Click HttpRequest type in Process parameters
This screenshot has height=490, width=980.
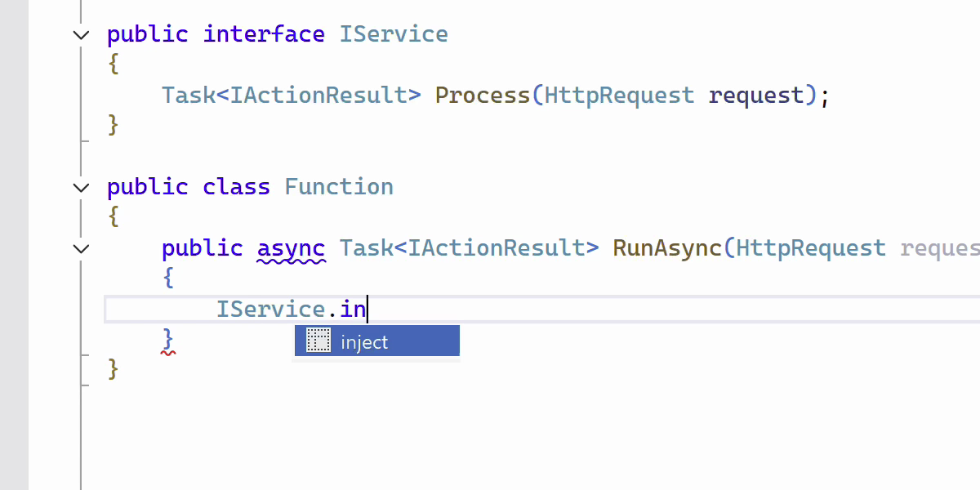tap(619, 96)
